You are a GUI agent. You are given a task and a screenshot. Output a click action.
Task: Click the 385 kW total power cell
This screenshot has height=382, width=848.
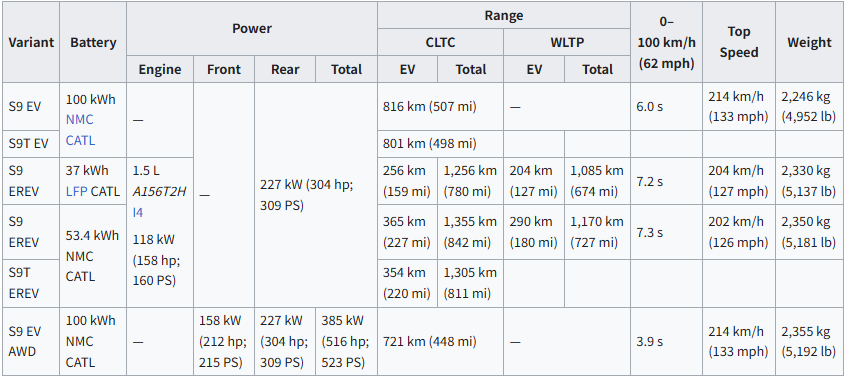[x=346, y=341]
